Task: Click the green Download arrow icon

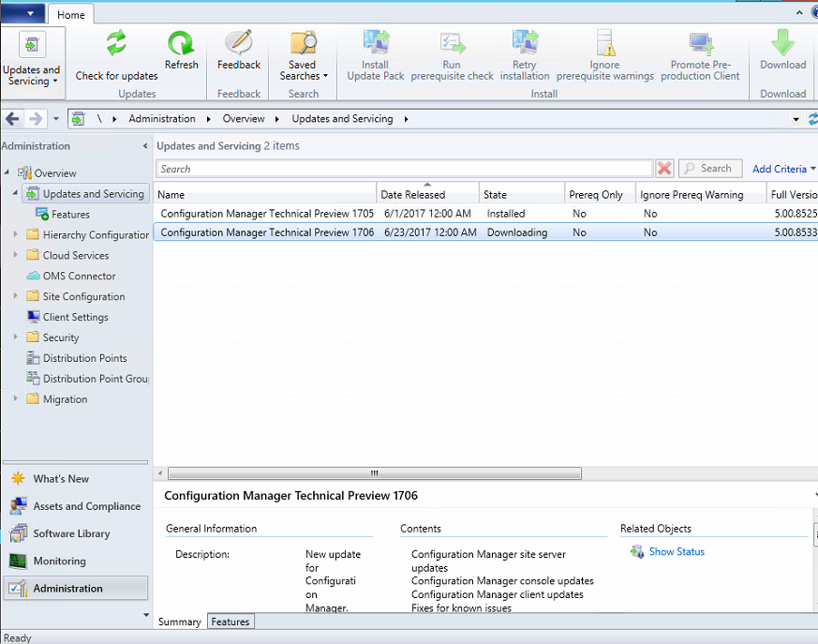Action: (x=782, y=42)
